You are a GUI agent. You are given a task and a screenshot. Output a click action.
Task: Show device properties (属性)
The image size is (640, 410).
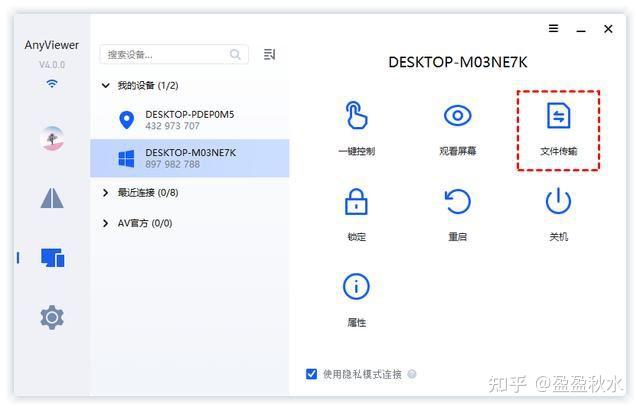point(356,300)
